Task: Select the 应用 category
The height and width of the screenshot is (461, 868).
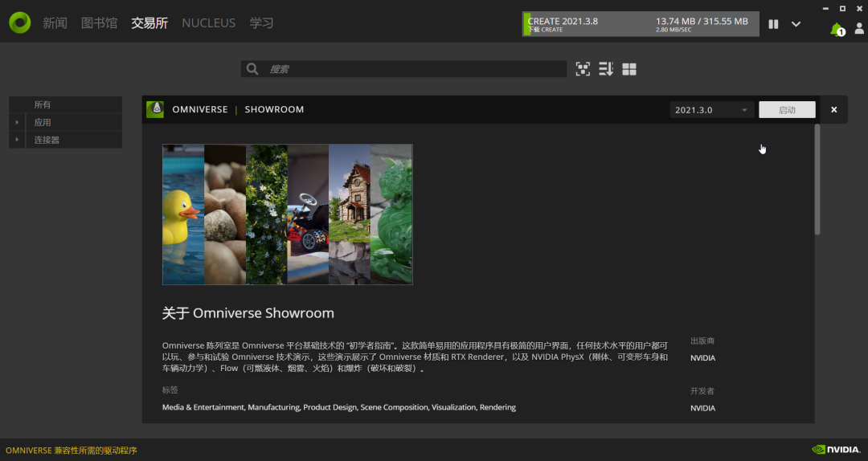Action: pyautogui.click(x=74, y=122)
